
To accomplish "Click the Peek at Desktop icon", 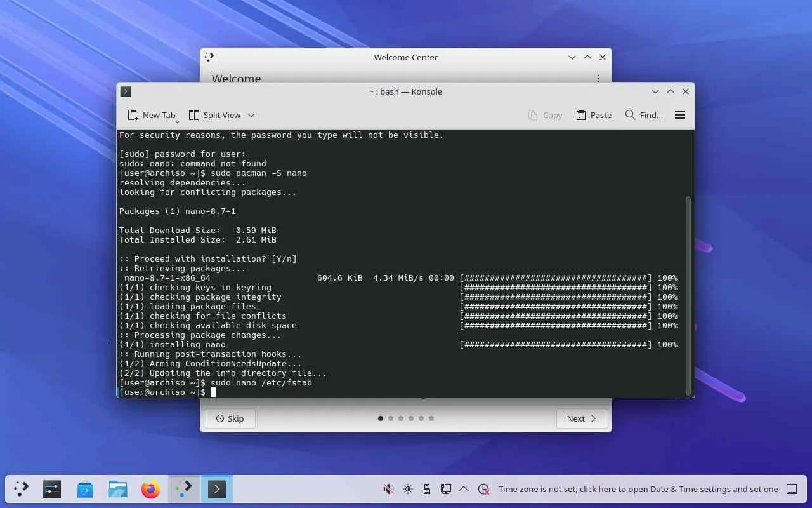I will click(x=792, y=489).
